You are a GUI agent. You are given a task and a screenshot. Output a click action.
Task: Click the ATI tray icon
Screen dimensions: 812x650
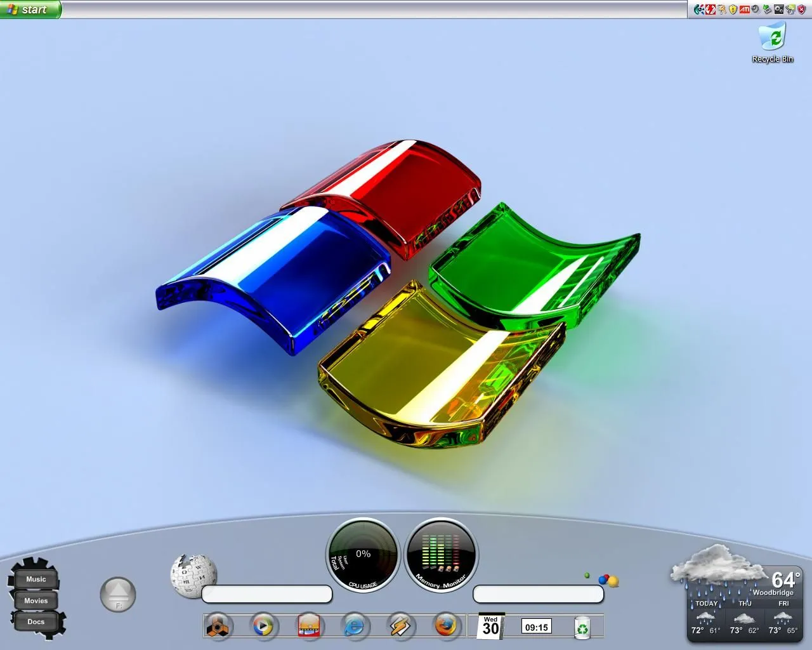745,10
